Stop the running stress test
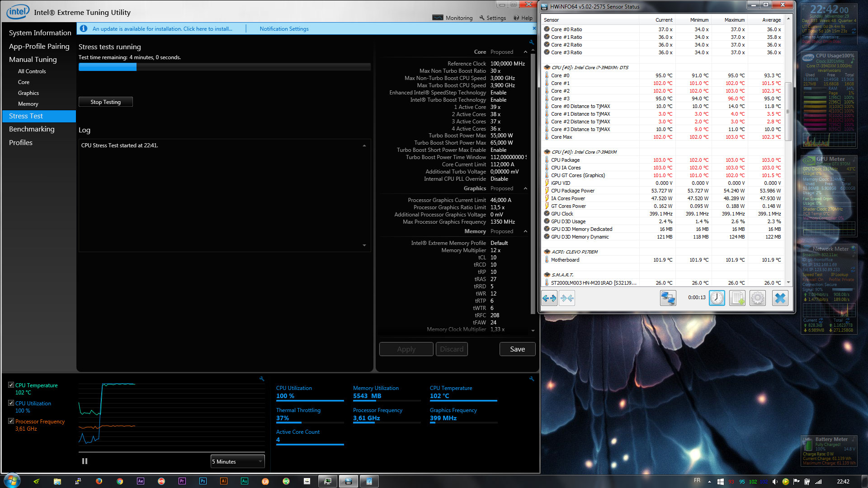868x488 pixels. (105, 102)
